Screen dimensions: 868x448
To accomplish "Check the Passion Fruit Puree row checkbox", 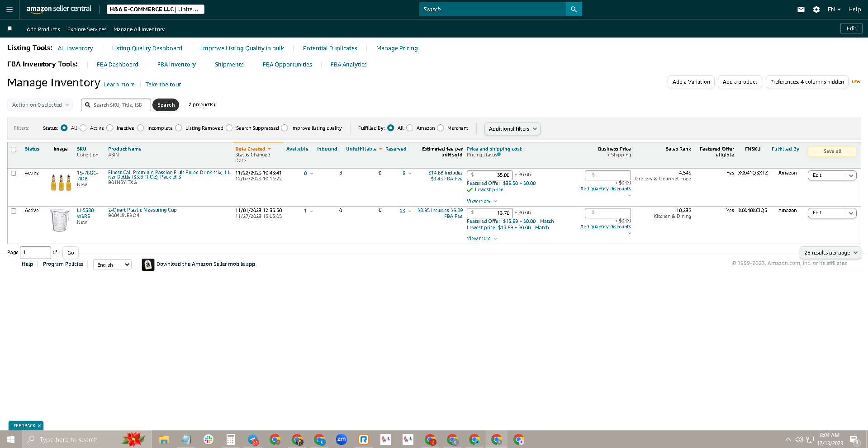I will [14, 173].
